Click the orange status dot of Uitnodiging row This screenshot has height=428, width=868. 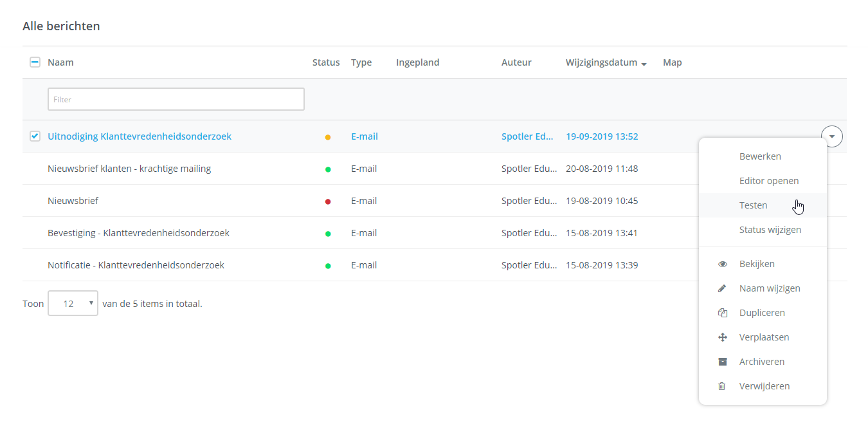coord(328,137)
